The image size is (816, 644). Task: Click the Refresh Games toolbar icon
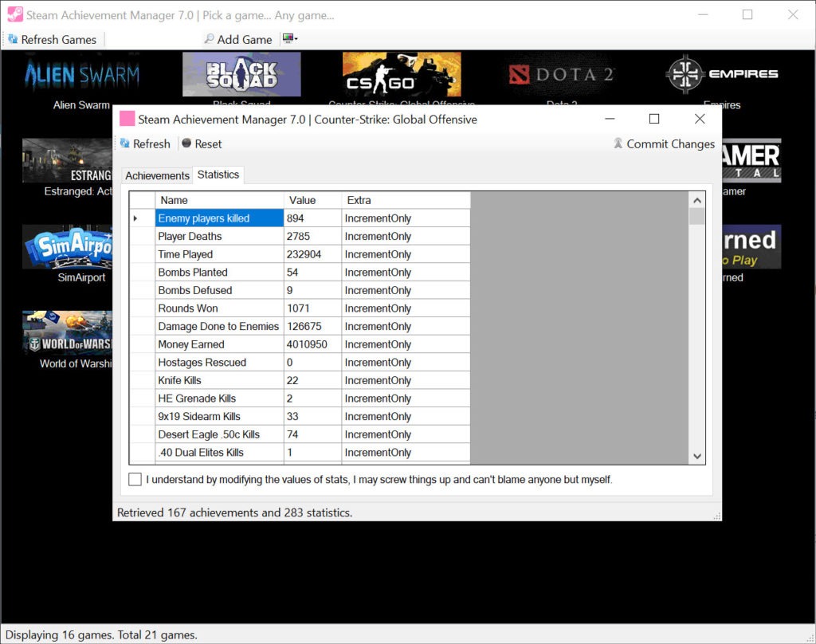(13, 39)
